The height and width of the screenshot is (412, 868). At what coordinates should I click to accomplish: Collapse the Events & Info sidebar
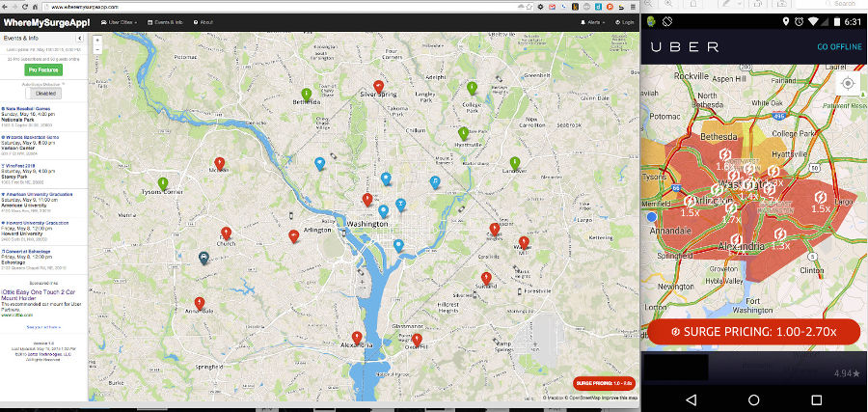[80, 39]
